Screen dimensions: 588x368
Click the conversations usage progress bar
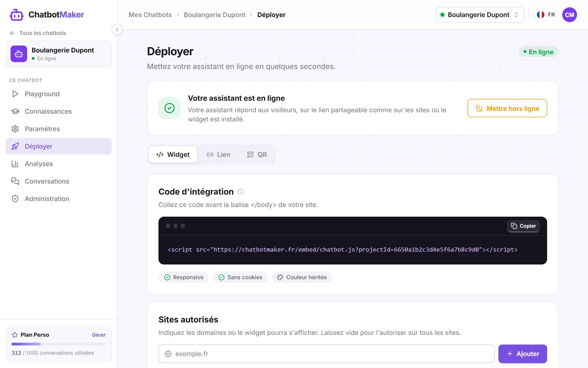(59, 344)
